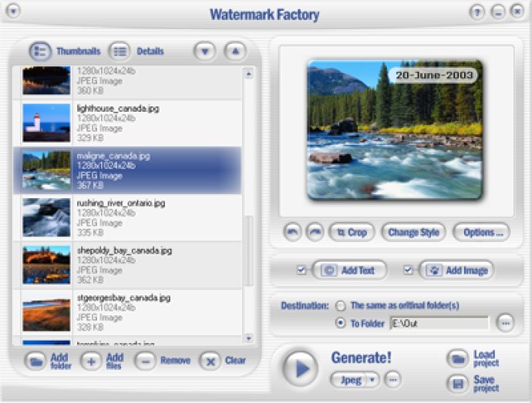532x403 pixels.
Task: Click file list scrollbar up arrow
Action: (249, 74)
